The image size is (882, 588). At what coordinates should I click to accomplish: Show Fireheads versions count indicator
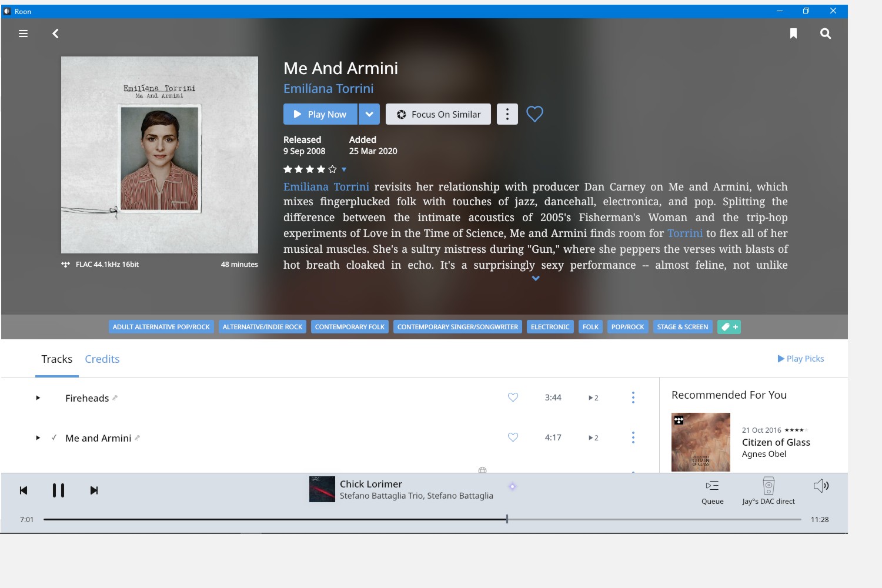[593, 398]
